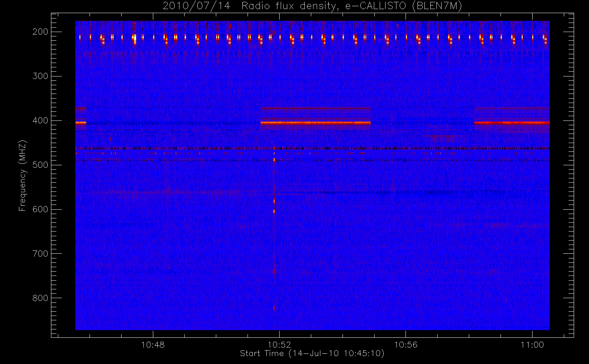Click the 400 frequency tick label
This screenshot has width=589, height=364.
coord(40,120)
